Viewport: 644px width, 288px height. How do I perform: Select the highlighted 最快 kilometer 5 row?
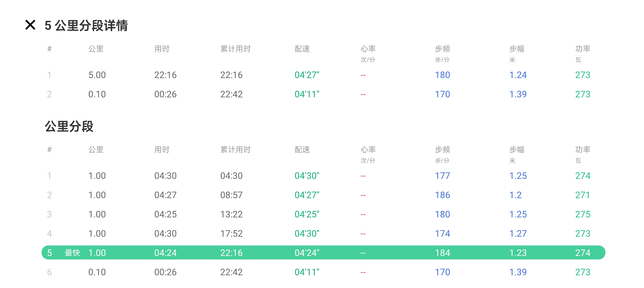[323, 252]
